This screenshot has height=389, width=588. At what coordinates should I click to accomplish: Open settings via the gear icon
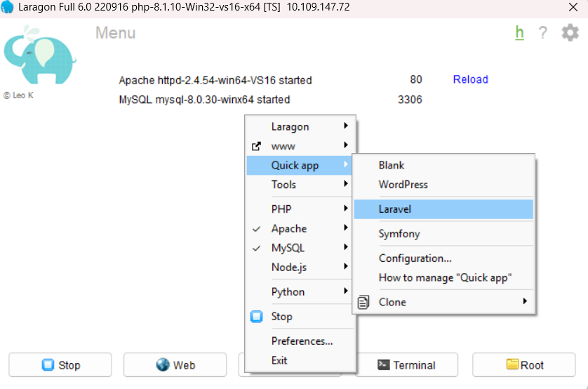tap(570, 32)
